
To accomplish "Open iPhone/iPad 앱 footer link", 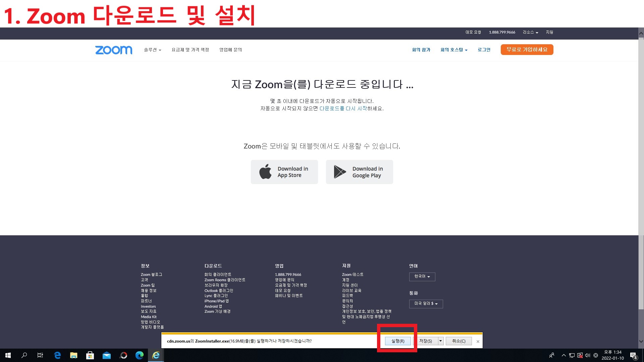I will [x=217, y=301].
